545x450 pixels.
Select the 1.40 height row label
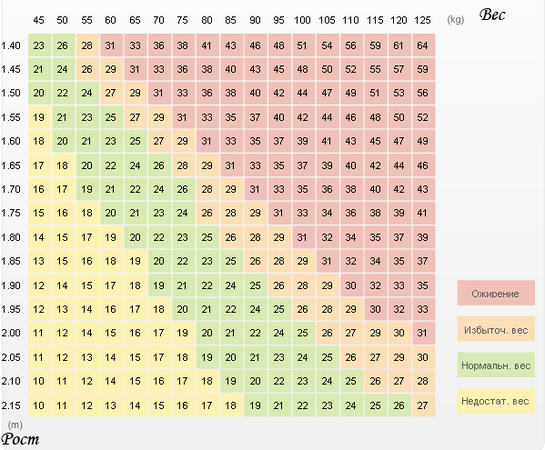[x=11, y=46]
